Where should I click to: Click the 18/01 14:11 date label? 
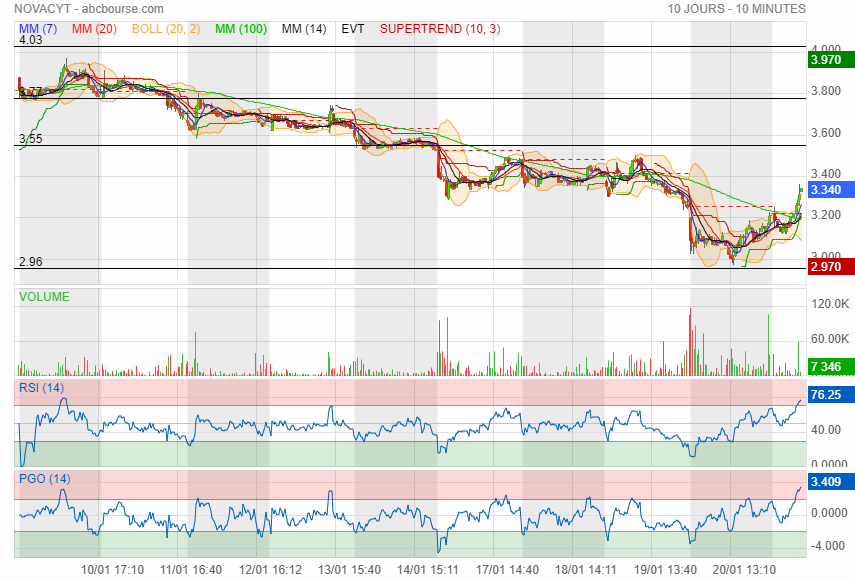click(586, 570)
